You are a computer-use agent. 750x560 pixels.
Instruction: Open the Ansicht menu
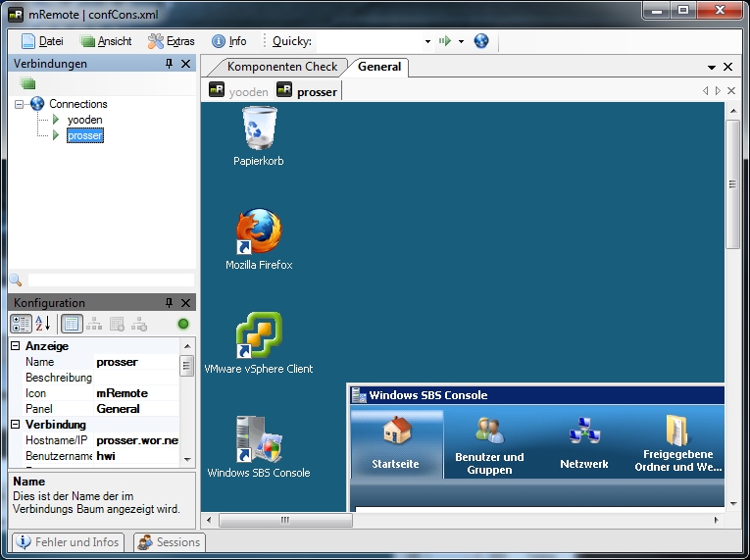106,41
